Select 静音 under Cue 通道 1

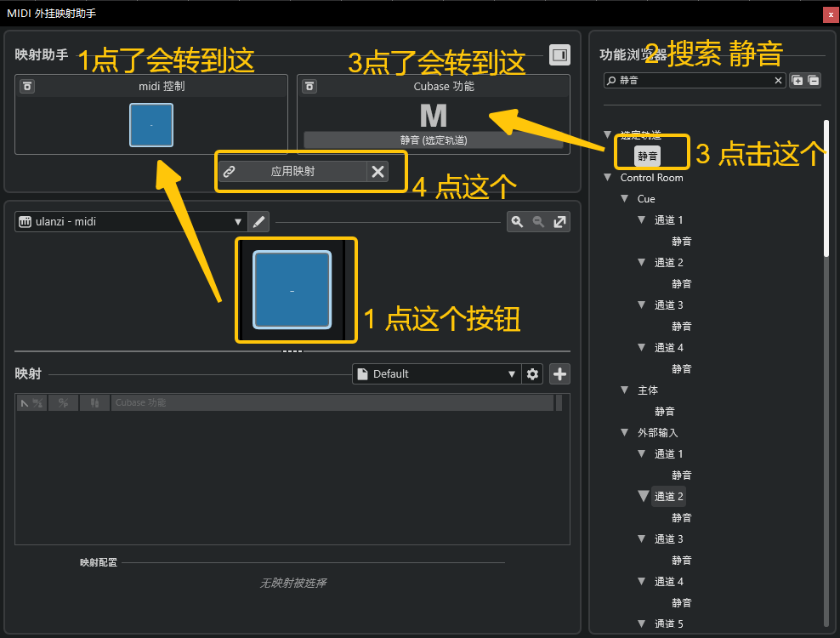(681, 242)
